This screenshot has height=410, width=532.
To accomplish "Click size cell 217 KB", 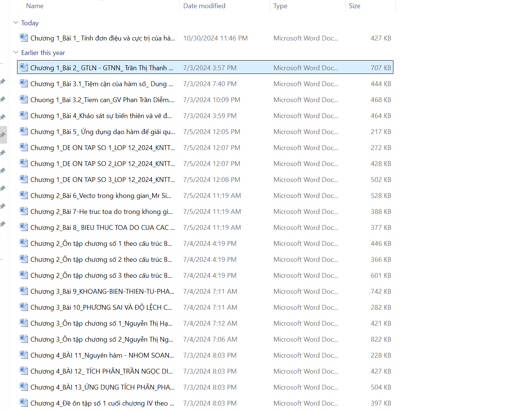I will pyautogui.click(x=381, y=132).
